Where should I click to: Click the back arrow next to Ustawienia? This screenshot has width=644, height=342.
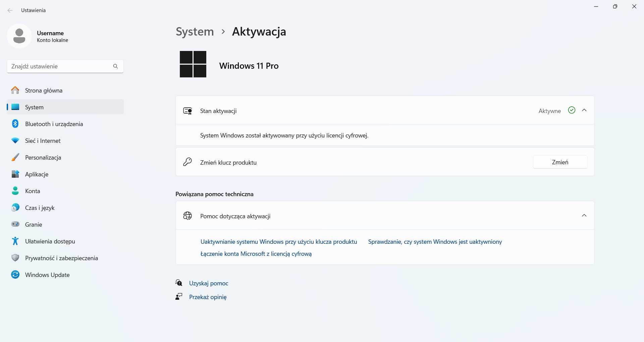[x=10, y=10]
